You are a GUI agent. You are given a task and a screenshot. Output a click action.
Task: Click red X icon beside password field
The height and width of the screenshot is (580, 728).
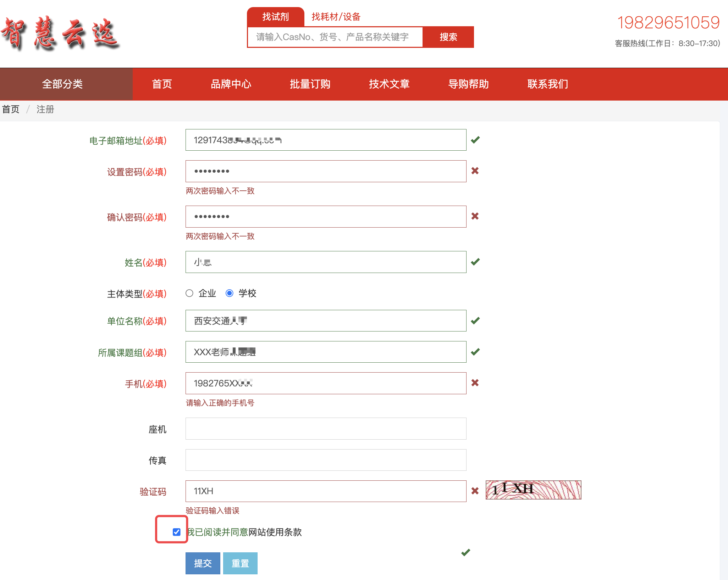(x=475, y=171)
